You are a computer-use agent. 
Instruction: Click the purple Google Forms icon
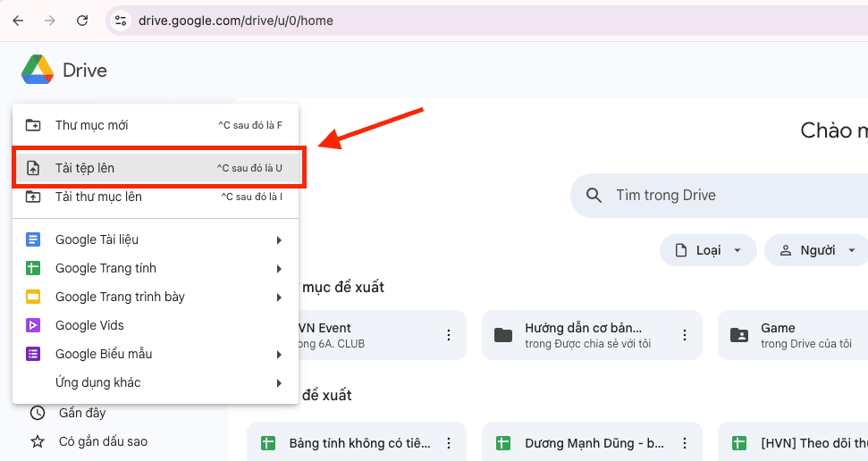coord(33,354)
